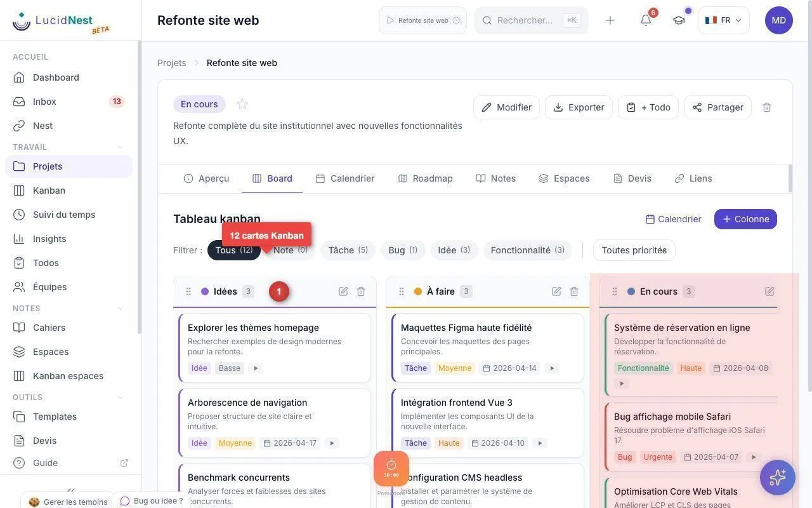812x508 pixels.
Task: Click the Idées column drag handle
Action: 188,291
